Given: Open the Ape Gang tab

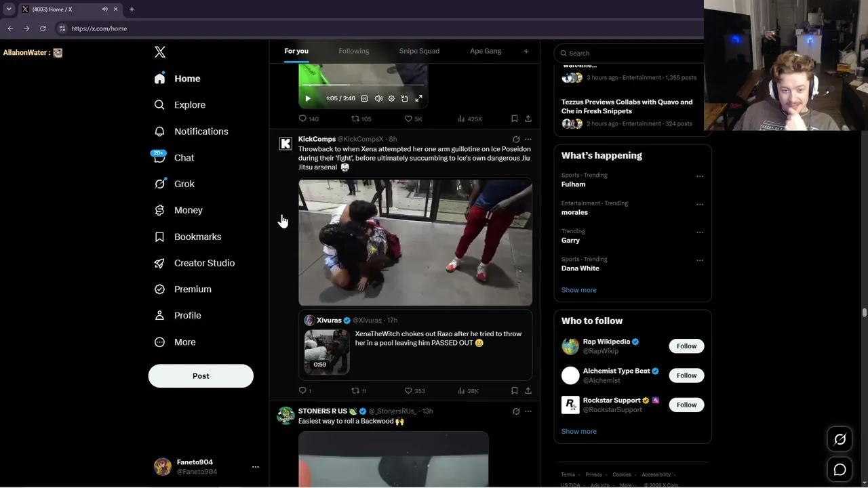Looking at the screenshot, I should [x=486, y=52].
